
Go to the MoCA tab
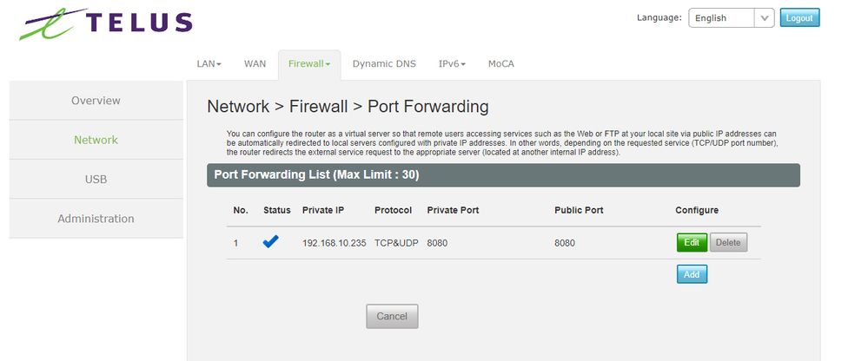pos(501,63)
